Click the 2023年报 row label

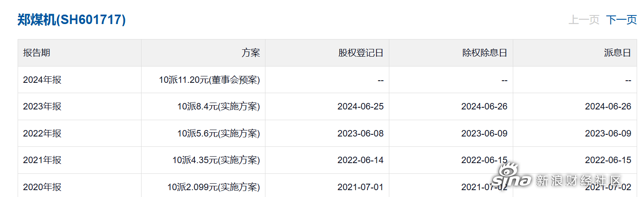42,106
